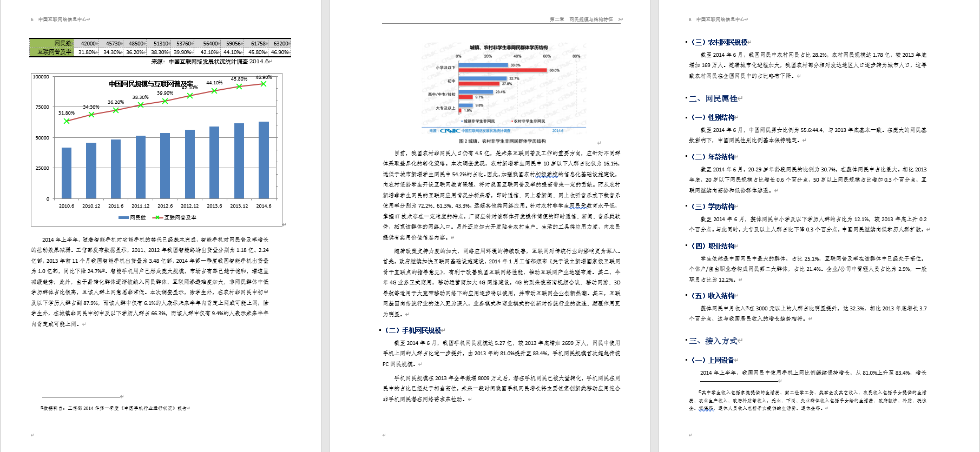Screen dimensions: 980x452
Task: Click the 农村非学生非网民 legend entry
Action: pos(529,121)
